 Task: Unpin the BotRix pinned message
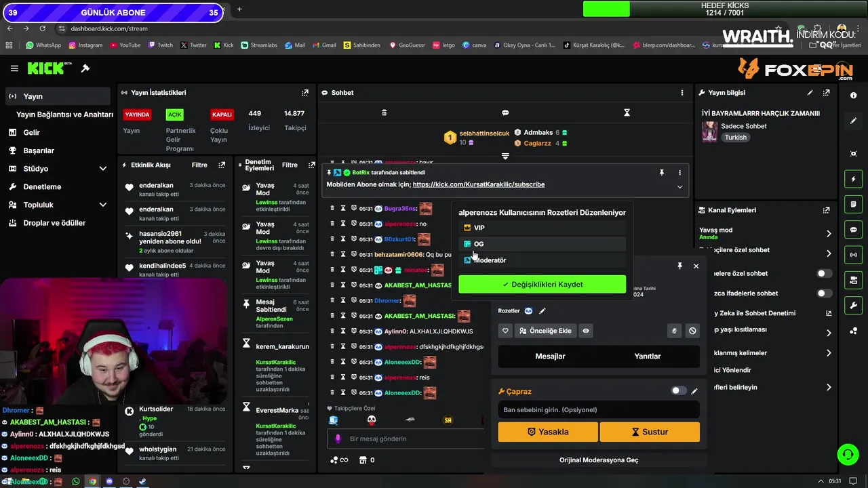tap(662, 173)
